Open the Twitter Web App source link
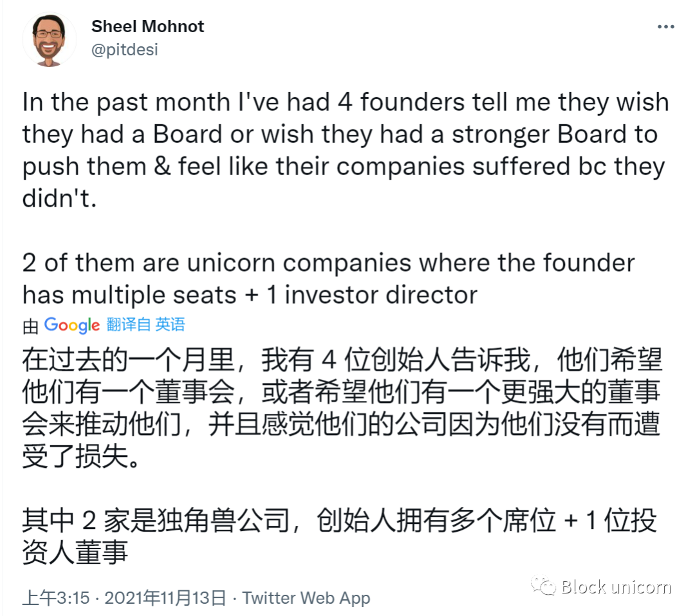Image resolution: width=695 pixels, height=616 pixels. [306, 598]
